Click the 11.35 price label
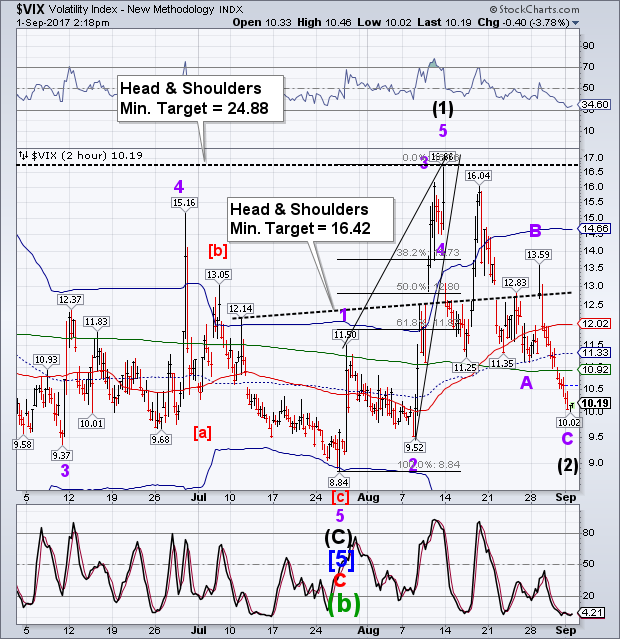Image resolution: width=620 pixels, height=639 pixels. (x=502, y=364)
